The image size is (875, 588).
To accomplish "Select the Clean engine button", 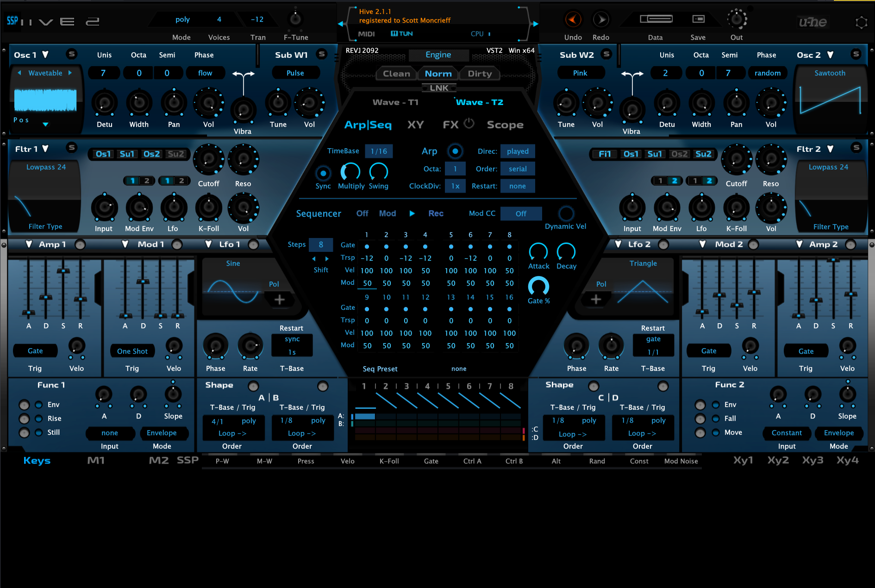I will 396,74.
